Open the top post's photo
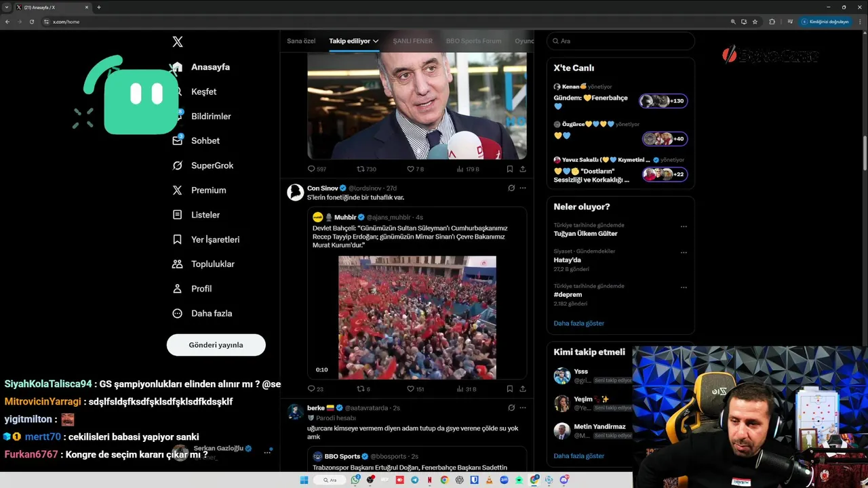 point(417,106)
